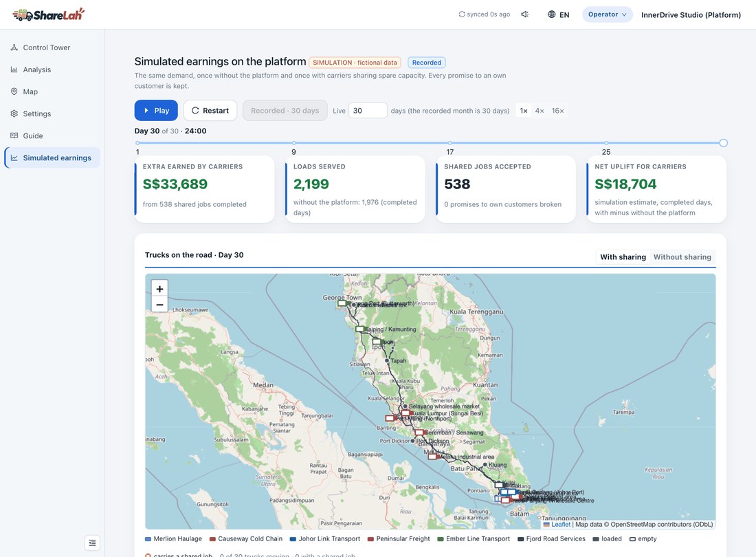Click the Restart button

(210, 111)
